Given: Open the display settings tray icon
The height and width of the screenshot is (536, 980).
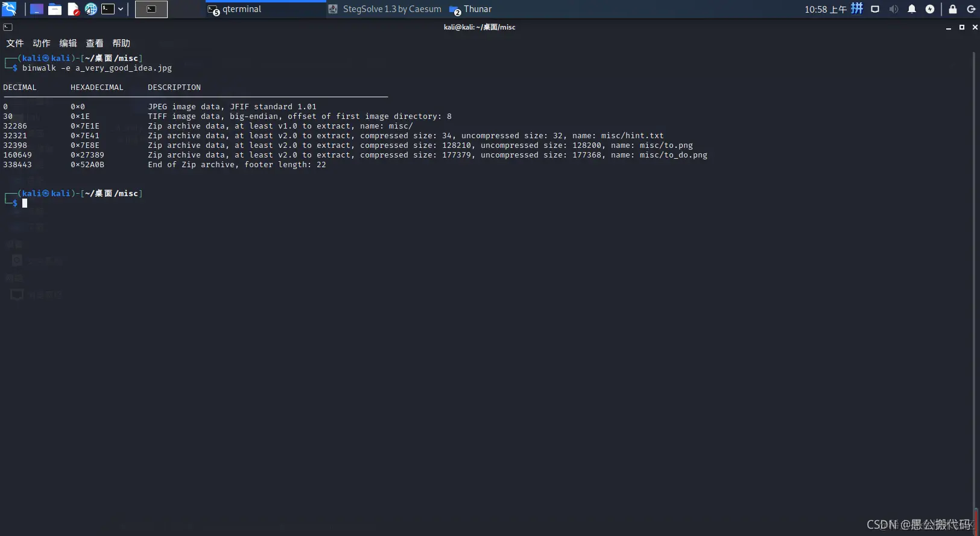Looking at the screenshot, I should (875, 9).
